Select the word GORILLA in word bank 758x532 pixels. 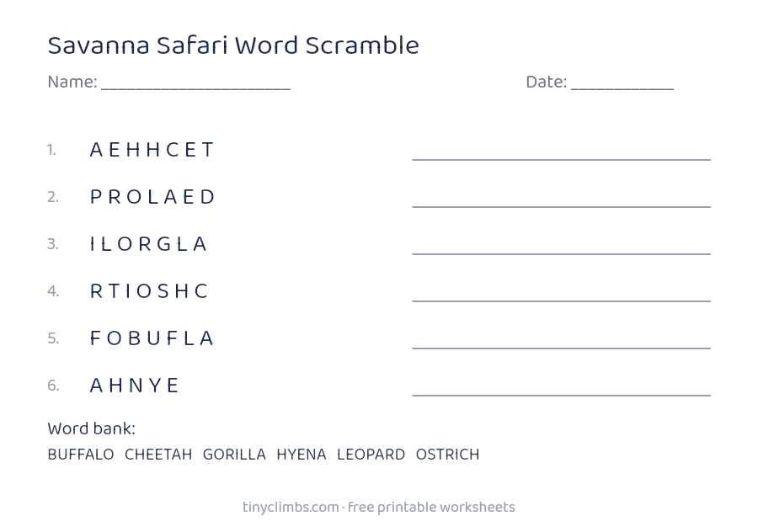(x=234, y=455)
